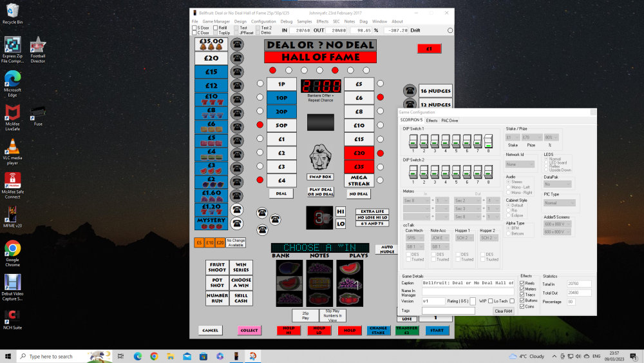Launch McAfee LiveSafe from desktop

(x=12, y=117)
